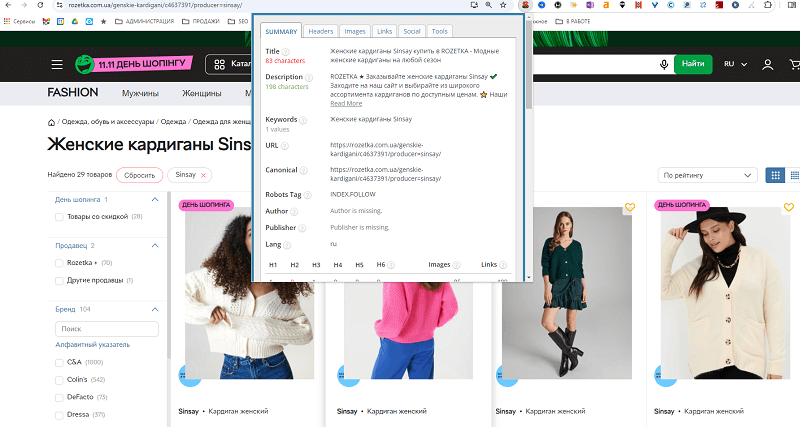Switch to the Social tab
This screenshot has height=427, width=800.
tap(412, 31)
